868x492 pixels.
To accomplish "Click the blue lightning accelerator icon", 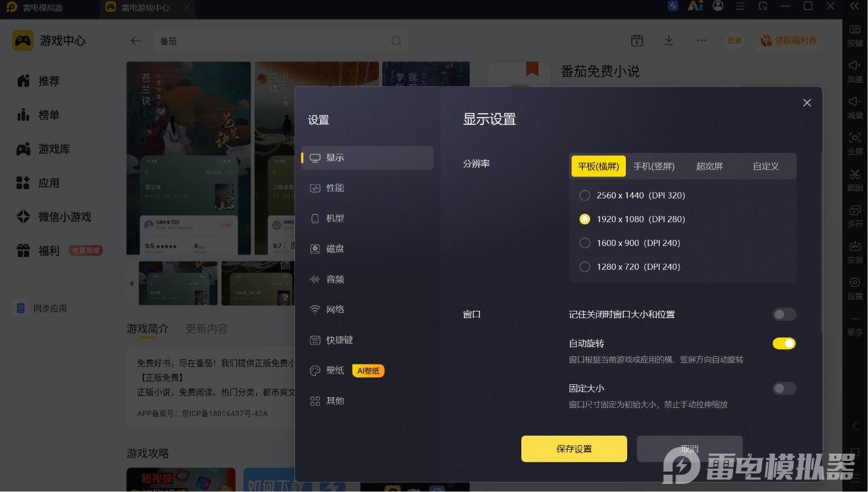I will coord(673,7).
